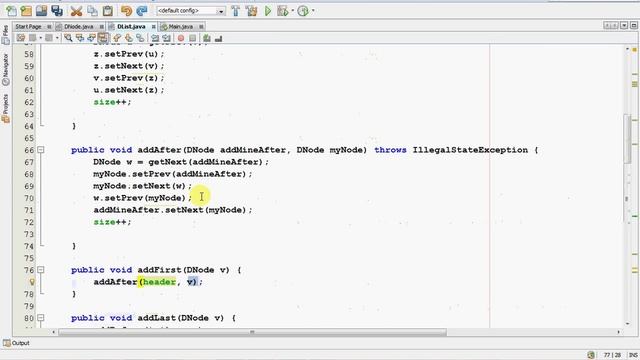The height and width of the screenshot is (360, 640).
Task: Open the Projects side panel
Action: pyautogui.click(x=5, y=108)
